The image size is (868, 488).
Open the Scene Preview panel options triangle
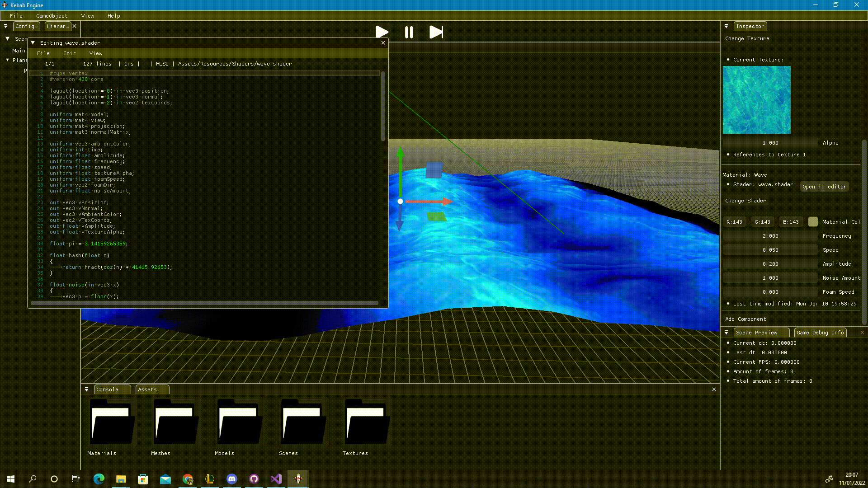tap(726, 333)
